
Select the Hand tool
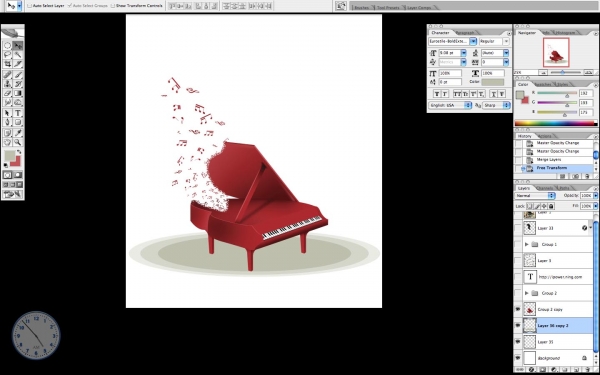[7, 142]
